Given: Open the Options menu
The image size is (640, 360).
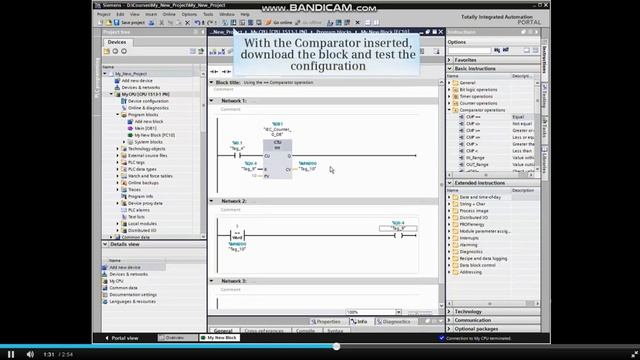Looking at the screenshot, I should tap(189, 14).
